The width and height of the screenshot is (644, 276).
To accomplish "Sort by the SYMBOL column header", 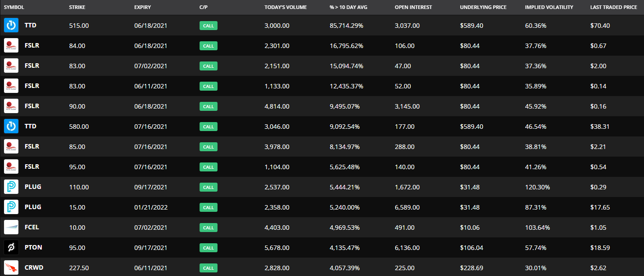I will tap(14, 8).
